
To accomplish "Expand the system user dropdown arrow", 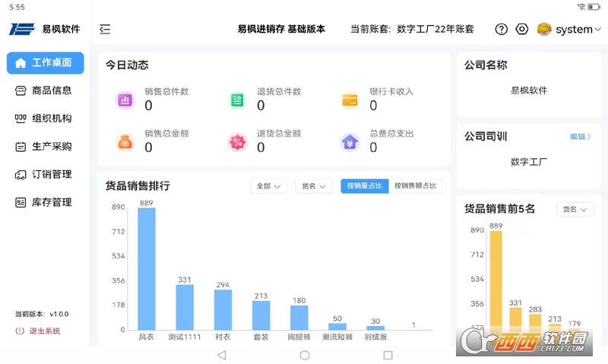I will [597, 29].
